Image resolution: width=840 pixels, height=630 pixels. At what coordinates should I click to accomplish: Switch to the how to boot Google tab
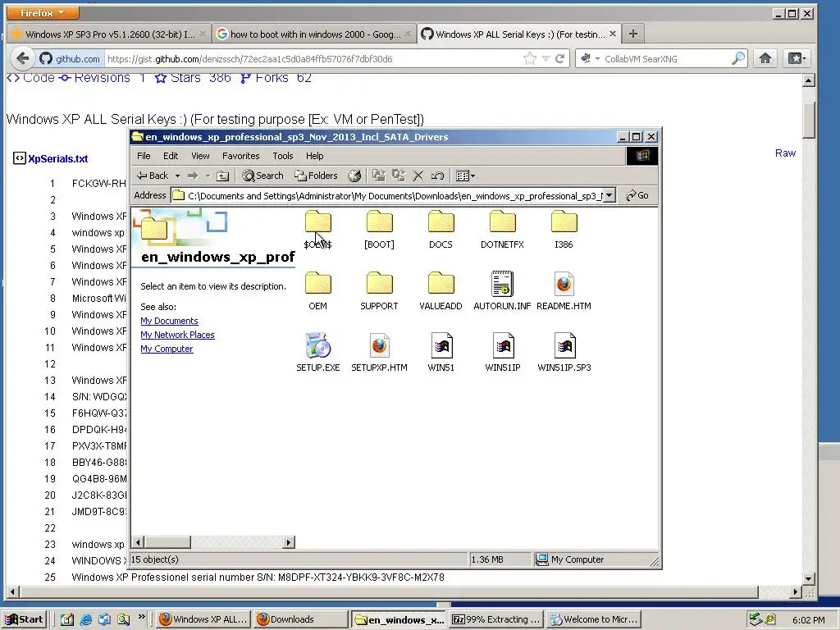coord(314,34)
